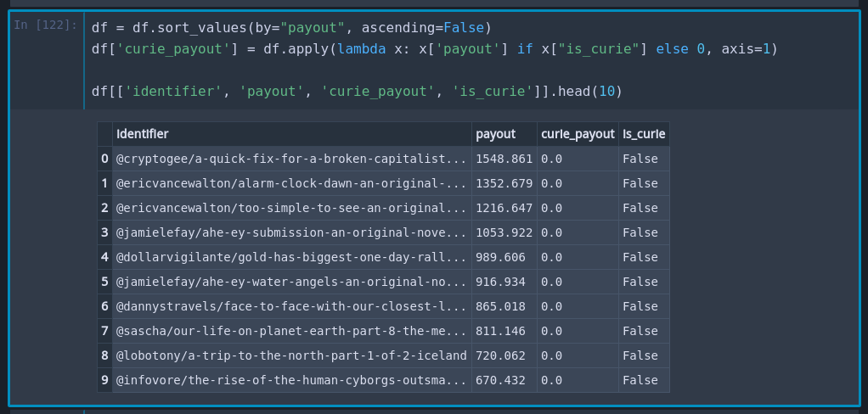868x414 pixels.
Task: Click row index 9 label
Action: pyautogui.click(x=104, y=380)
